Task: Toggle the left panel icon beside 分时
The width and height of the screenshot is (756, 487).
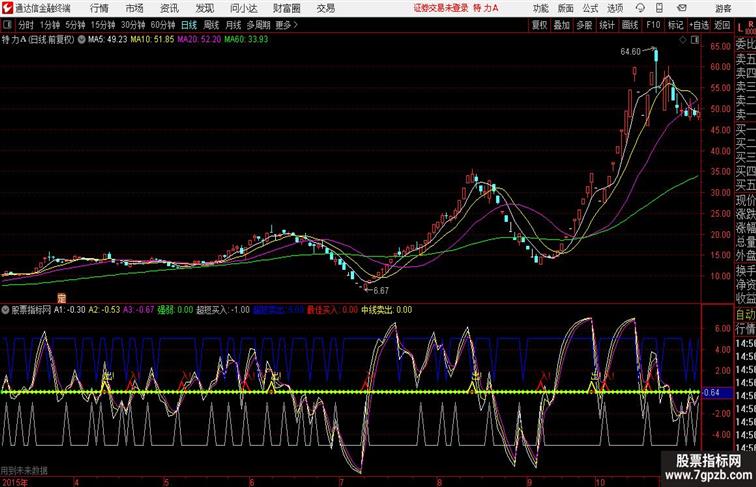Action: pyautogui.click(x=7, y=25)
